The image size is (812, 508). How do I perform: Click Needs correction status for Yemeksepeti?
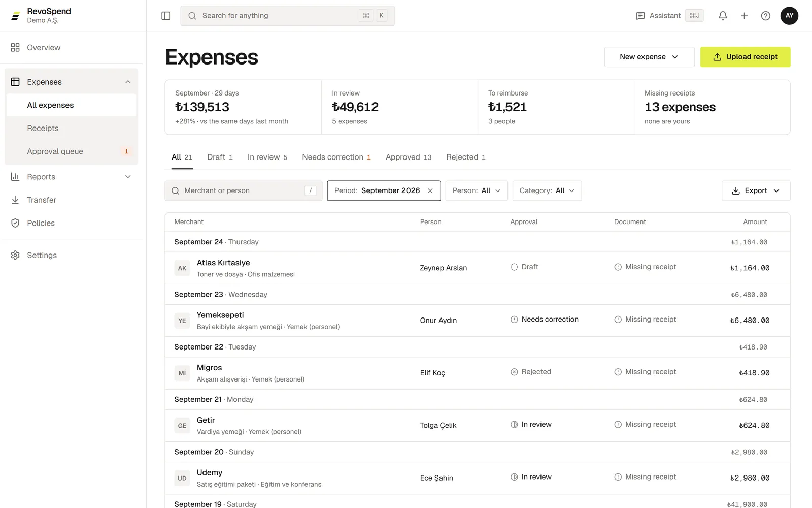545,320
